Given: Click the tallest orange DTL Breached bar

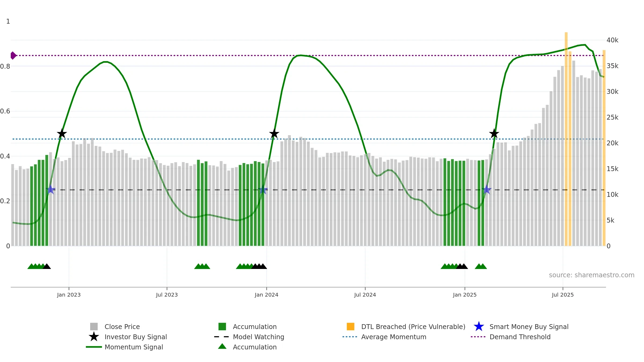Looking at the screenshot, I should [x=566, y=139].
